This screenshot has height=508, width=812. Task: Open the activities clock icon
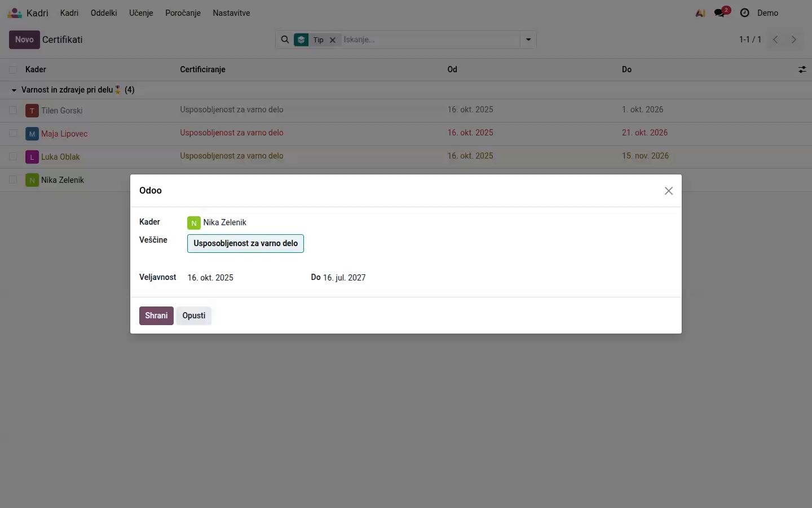tap(745, 12)
